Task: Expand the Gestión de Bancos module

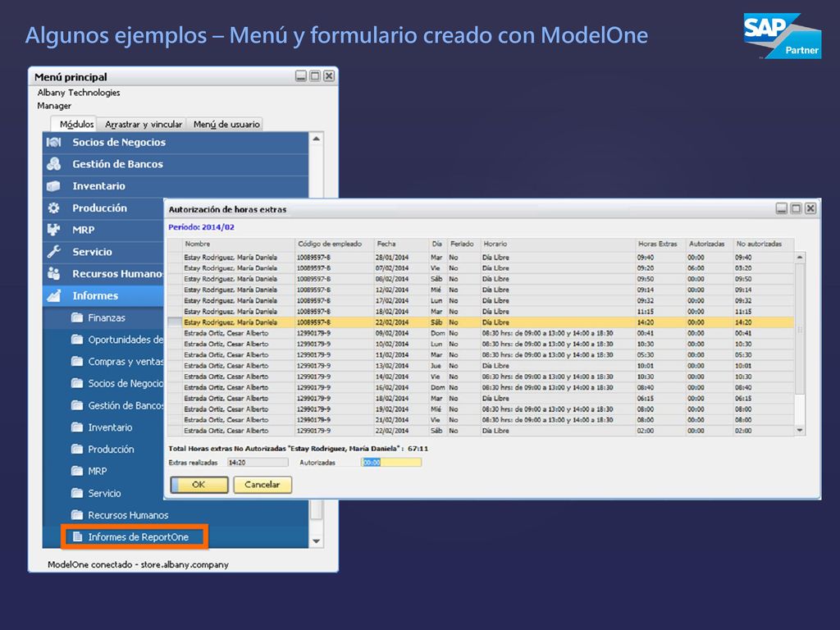Action: point(176,164)
